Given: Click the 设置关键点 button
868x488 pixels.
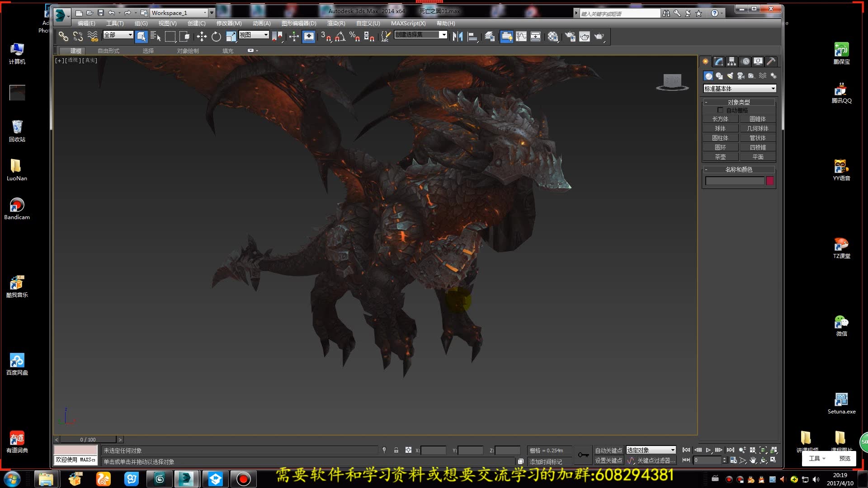Looking at the screenshot, I should [x=609, y=460].
